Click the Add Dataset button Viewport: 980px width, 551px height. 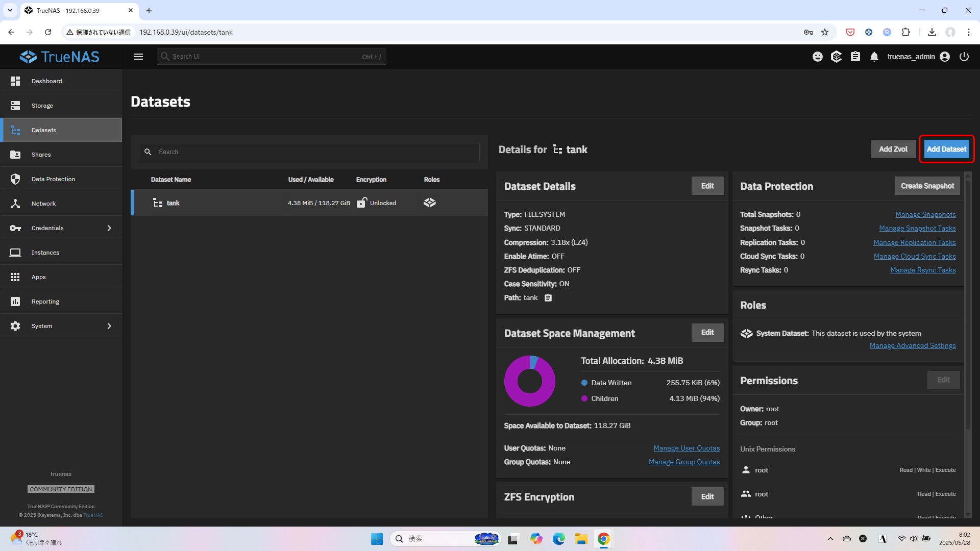coord(946,149)
